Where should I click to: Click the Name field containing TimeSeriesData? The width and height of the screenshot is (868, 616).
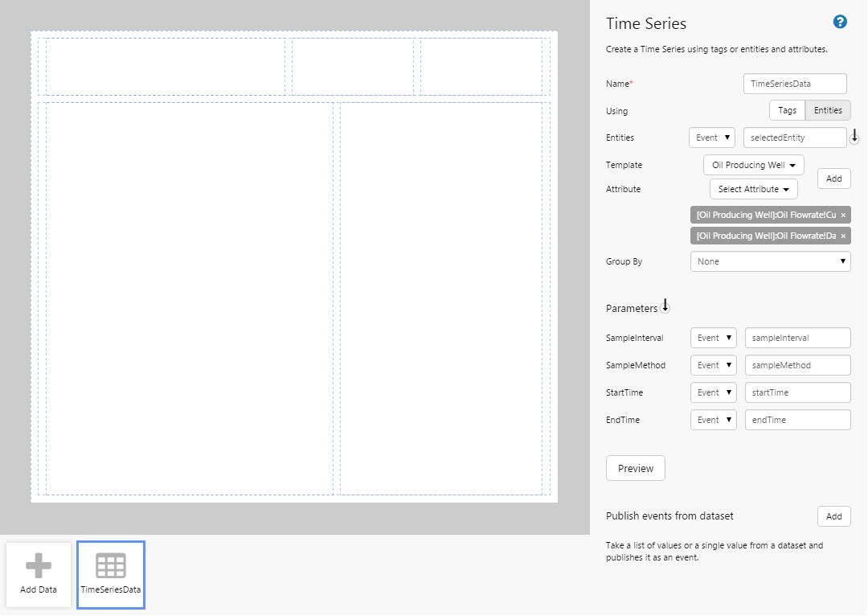tap(795, 84)
